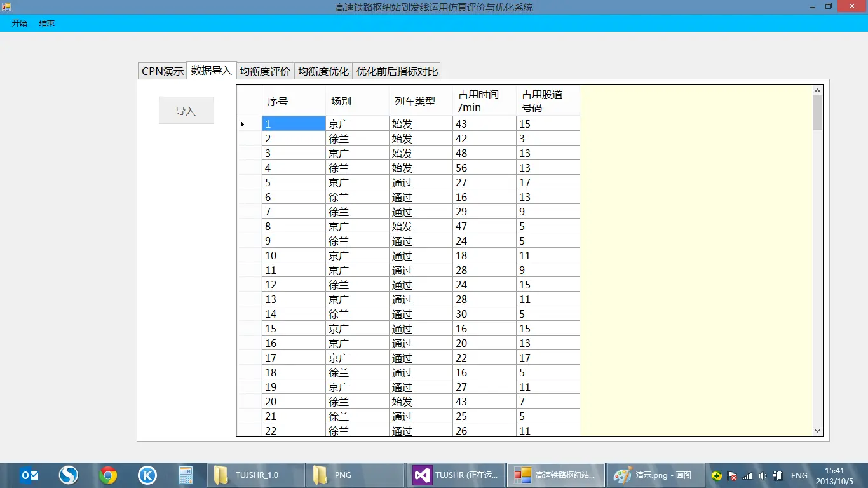Select the 序号 cell with value 1
Viewport: 868px width, 488px height.
click(x=294, y=124)
